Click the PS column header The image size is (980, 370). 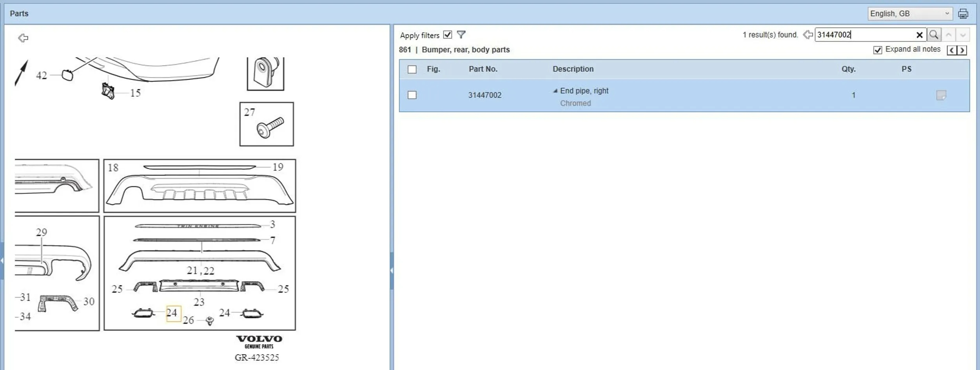click(x=906, y=69)
